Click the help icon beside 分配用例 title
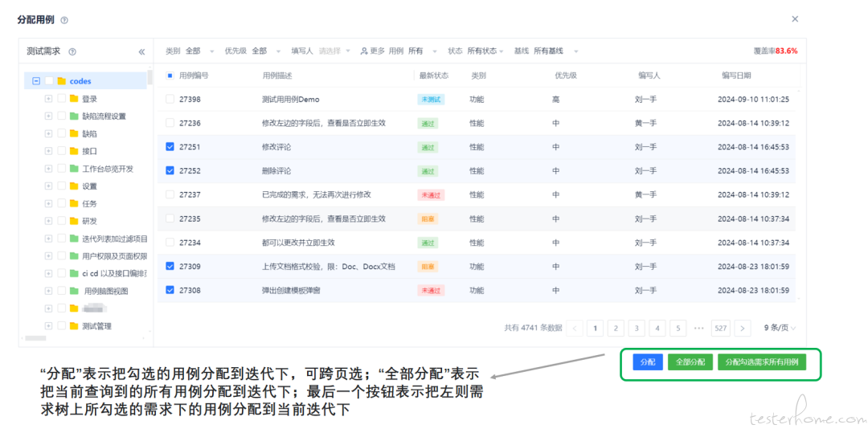 (x=64, y=20)
